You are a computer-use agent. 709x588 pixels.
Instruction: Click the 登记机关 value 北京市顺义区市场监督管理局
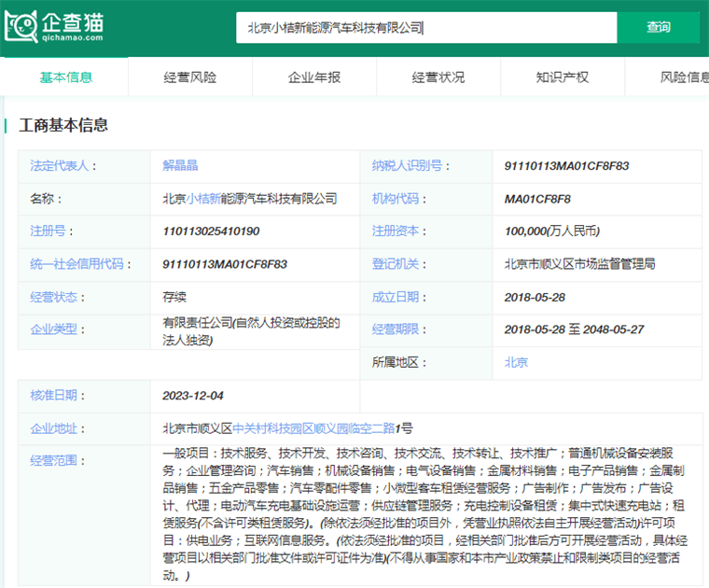pos(579,264)
